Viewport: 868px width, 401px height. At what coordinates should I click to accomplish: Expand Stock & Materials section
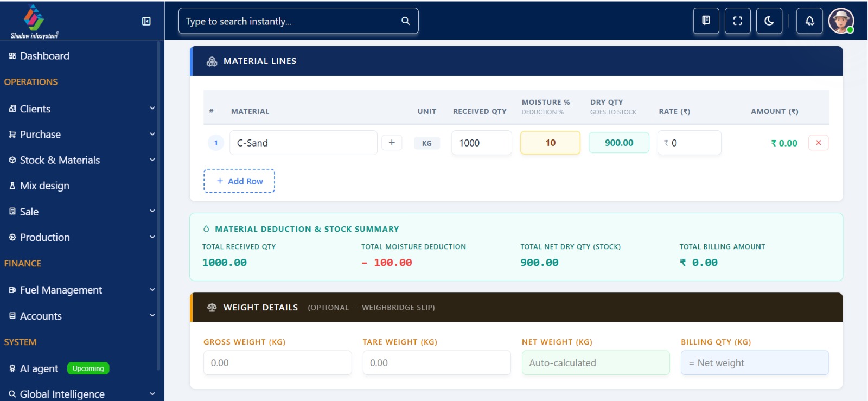tap(81, 160)
